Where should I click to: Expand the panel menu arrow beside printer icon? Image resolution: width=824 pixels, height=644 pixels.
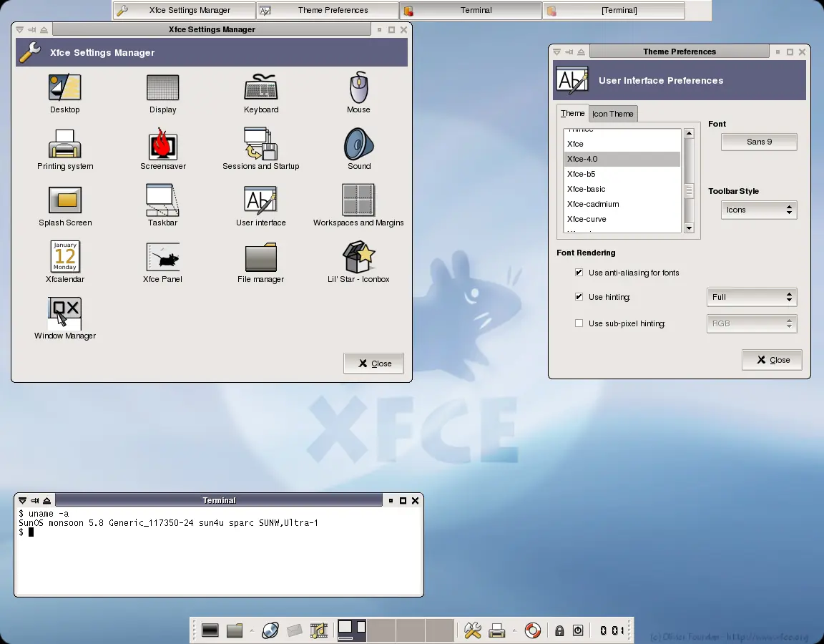pos(514,630)
